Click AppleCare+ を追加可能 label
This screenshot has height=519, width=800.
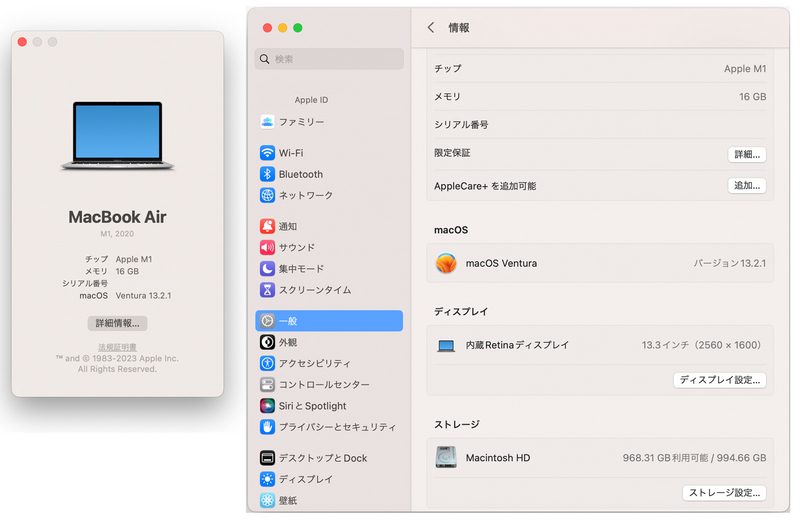(485, 186)
